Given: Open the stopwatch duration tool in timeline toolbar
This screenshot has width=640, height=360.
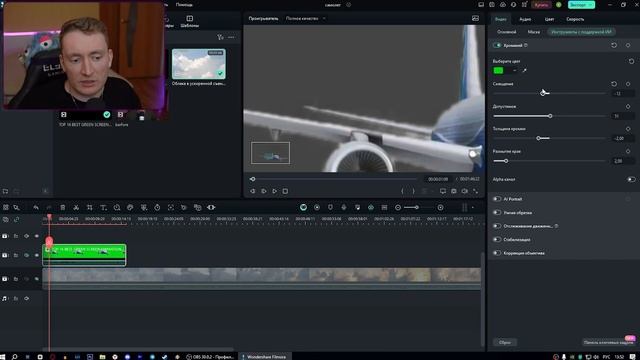Looking at the screenshot, I should tap(157, 207).
